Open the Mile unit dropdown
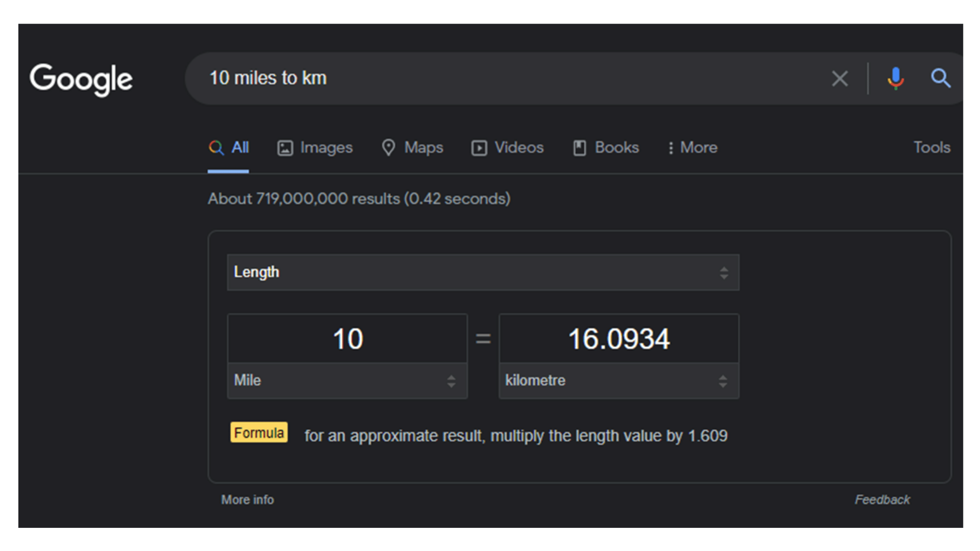This screenshot has width=980, height=551. click(347, 380)
